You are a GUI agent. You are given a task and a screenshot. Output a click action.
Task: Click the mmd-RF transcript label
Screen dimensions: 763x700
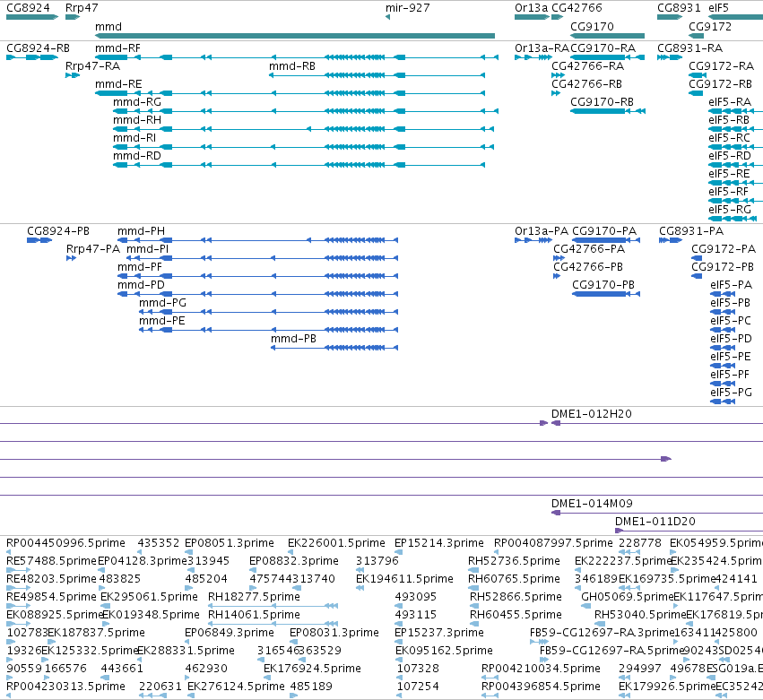click(117, 48)
